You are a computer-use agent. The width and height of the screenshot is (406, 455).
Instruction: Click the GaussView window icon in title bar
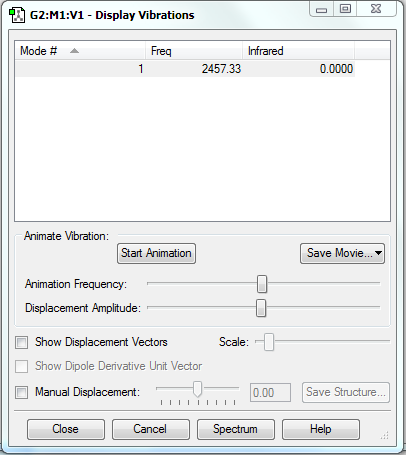pyautogui.click(x=17, y=15)
